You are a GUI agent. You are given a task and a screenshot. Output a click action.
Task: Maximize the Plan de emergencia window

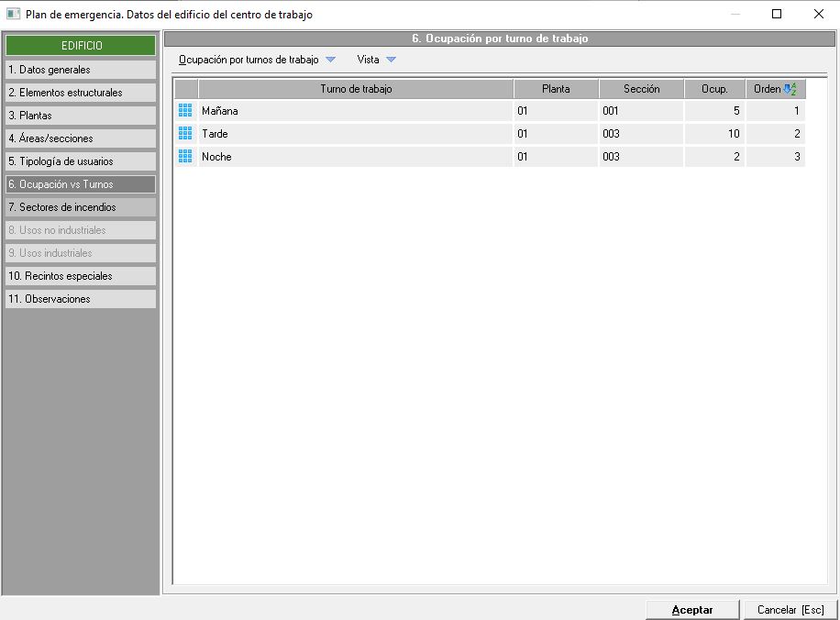tap(777, 14)
